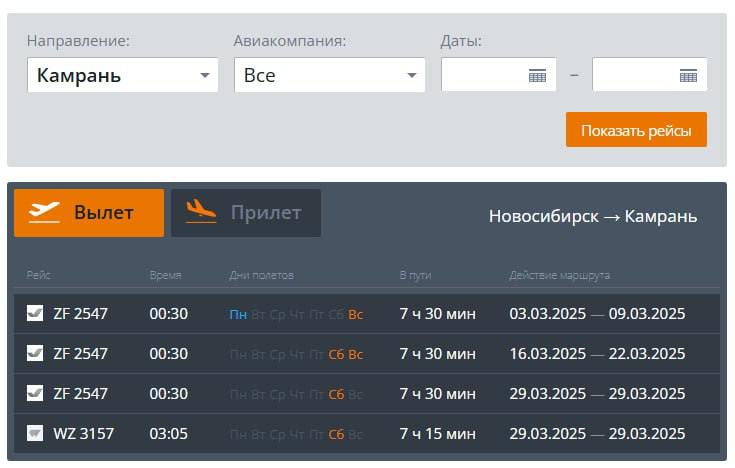The image size is (735, 468).
Task: Switch to the Прилет arrivals tab
Action: tap(246, 213)
